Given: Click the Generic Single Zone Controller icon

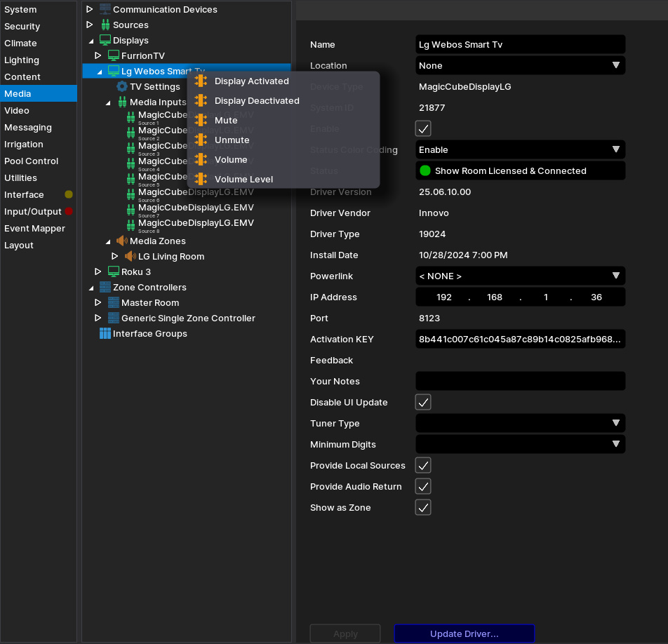Looking at the screenshot, I should (114, 318).
